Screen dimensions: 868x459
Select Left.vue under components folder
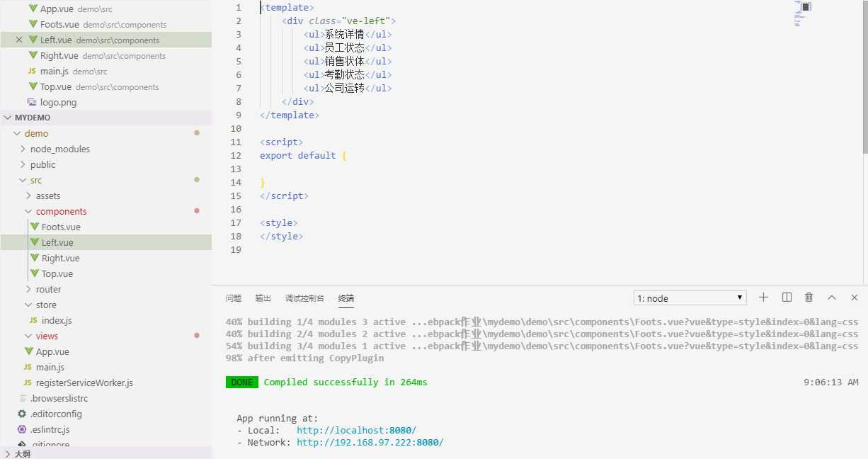[105, 242]
